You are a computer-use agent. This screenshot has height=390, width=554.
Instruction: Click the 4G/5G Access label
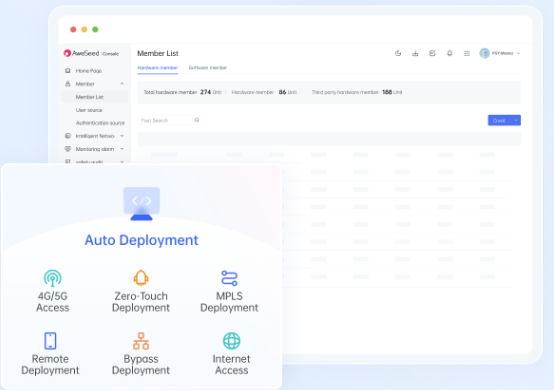tap(53, 302)
